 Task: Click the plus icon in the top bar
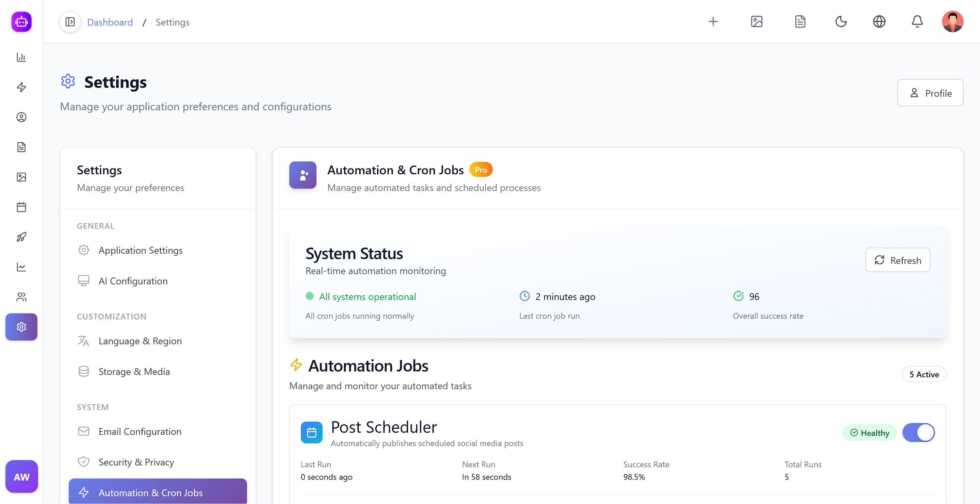pos(713,22)
